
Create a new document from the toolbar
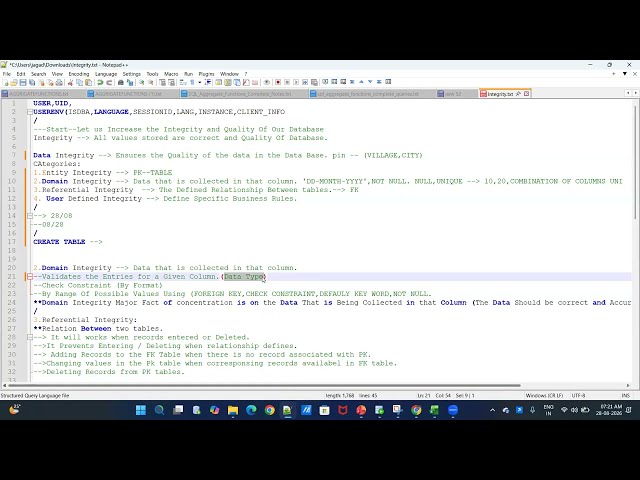pos(6,82)
